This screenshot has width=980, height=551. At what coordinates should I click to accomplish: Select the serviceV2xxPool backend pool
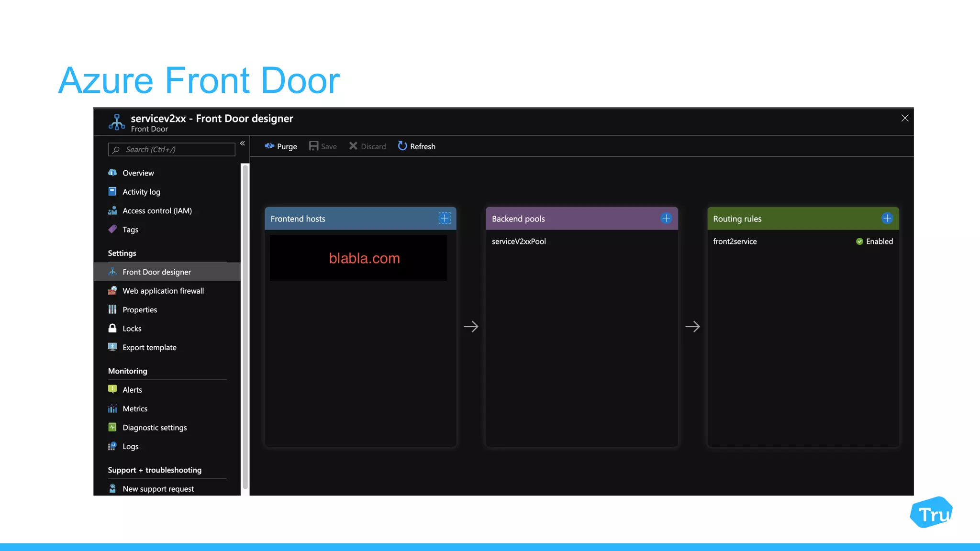point(519,241)
